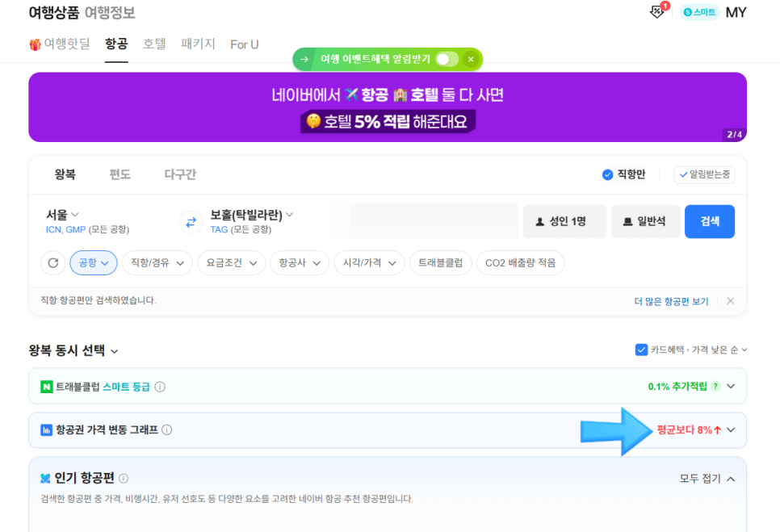Open the 서울 departure dropdown
This screenshot has width=780, height=532.
(x=62, y=215)
